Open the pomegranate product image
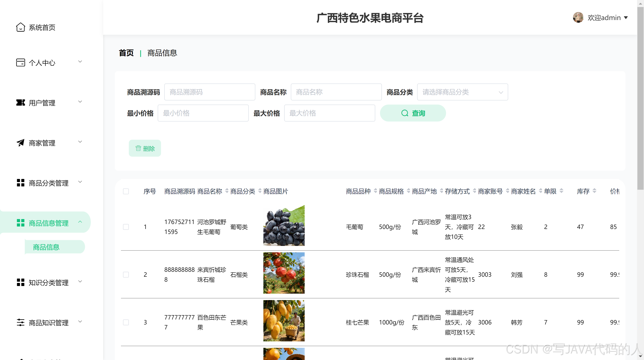 coord(284,273)
